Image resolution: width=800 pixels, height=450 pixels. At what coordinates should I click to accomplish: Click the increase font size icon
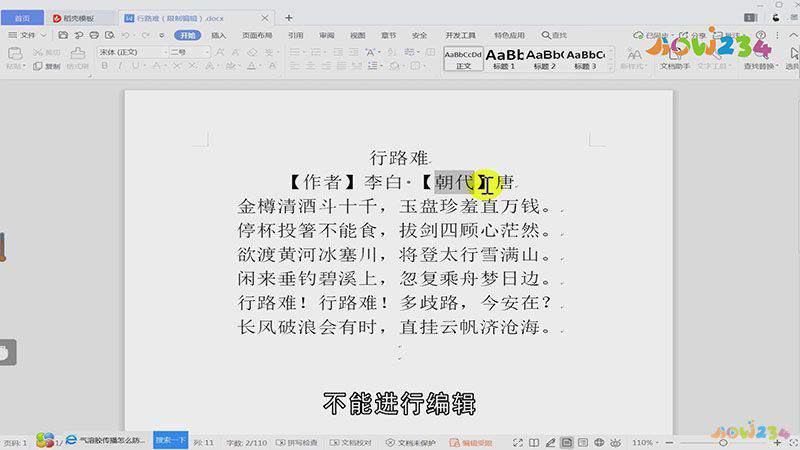tap(220, 52)
